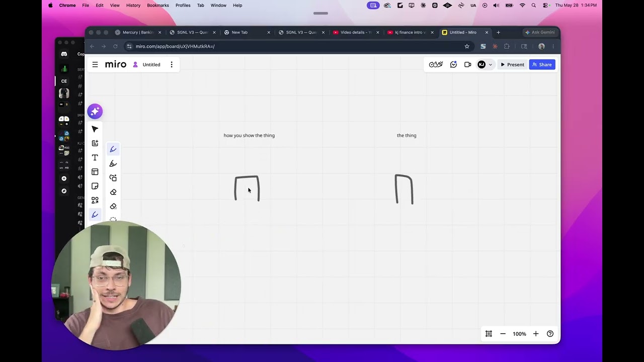
Task: Click the Untitled board title
Action: tap(151, 64)
